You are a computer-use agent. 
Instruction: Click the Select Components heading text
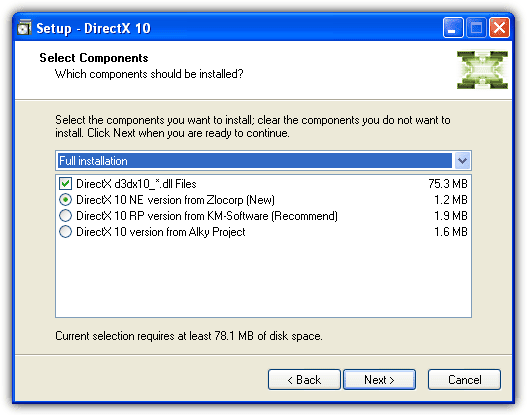point(94,58)
